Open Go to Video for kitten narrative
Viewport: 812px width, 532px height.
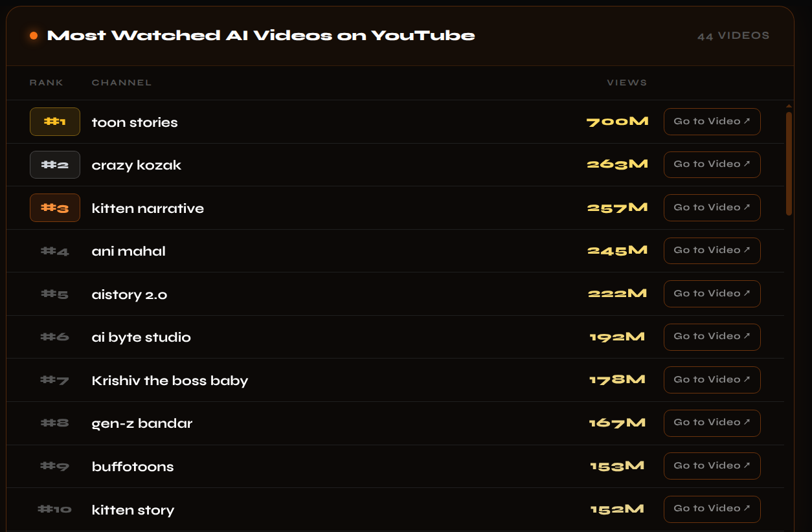point(712,208)
